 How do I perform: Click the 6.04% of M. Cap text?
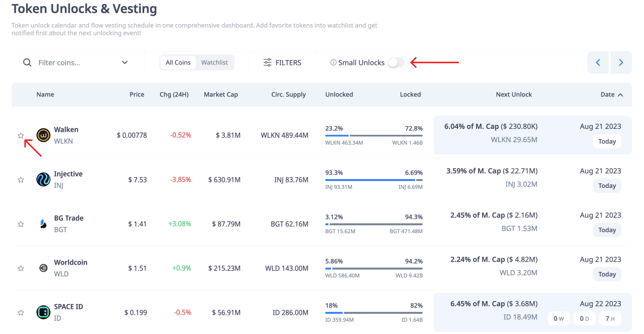click(x=472, y=126)
